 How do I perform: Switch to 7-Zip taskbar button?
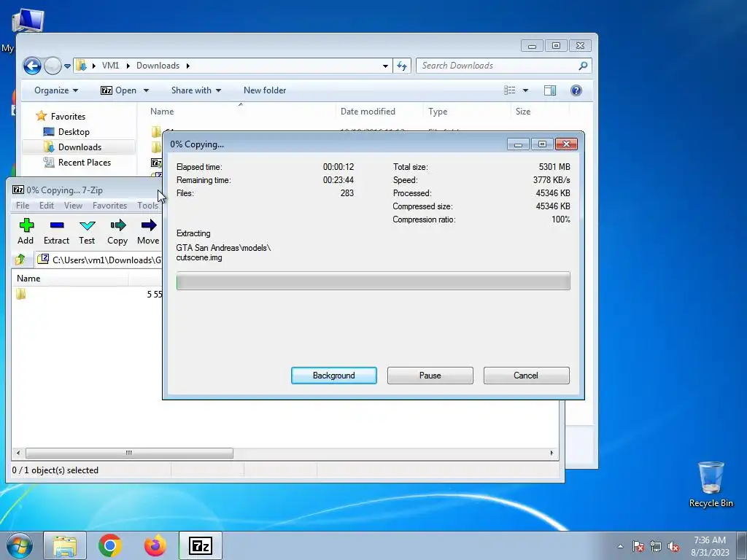pos(201,545)
